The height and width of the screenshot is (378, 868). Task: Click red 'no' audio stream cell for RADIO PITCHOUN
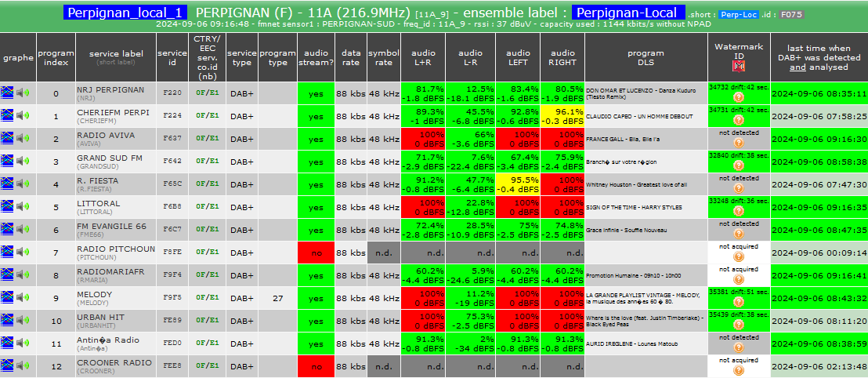tap(316, 253)
